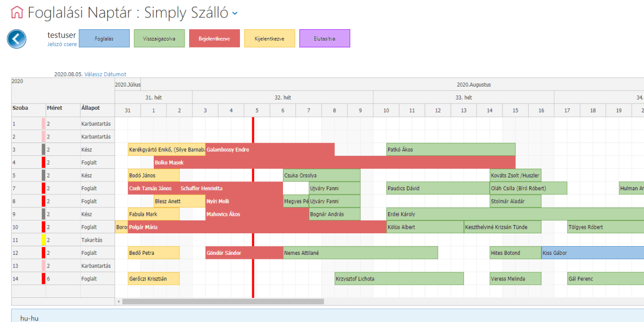Select the blue Foglalás legend swatch

click(x=104, y=38)
